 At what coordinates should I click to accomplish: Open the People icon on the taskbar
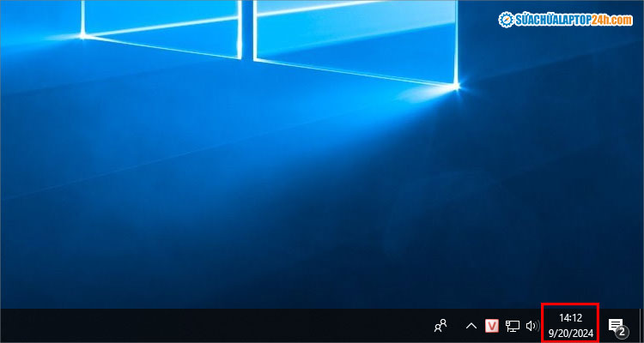pyautogui.click(x=441, y=326)
